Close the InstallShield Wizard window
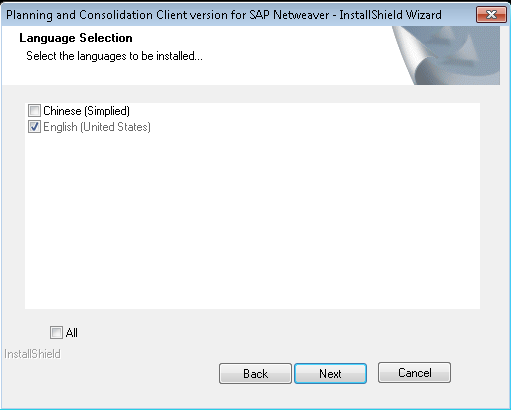 [491, 14]
